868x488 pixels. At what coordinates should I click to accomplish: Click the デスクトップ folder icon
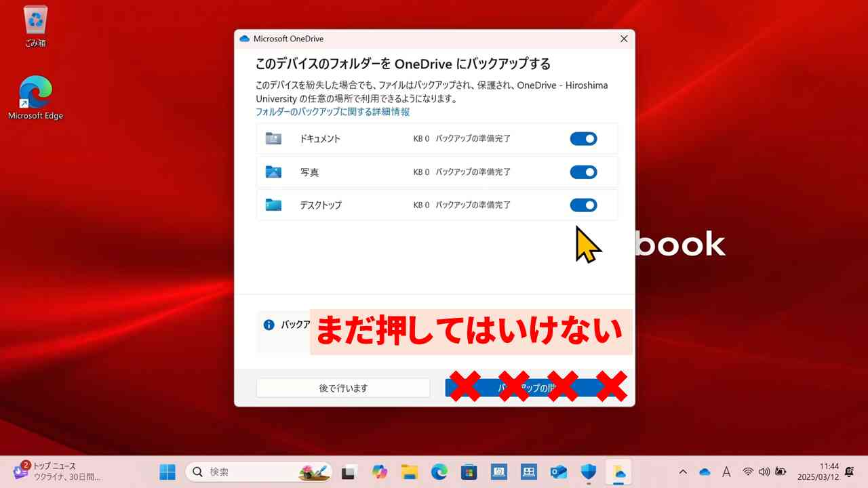[273, 205]
